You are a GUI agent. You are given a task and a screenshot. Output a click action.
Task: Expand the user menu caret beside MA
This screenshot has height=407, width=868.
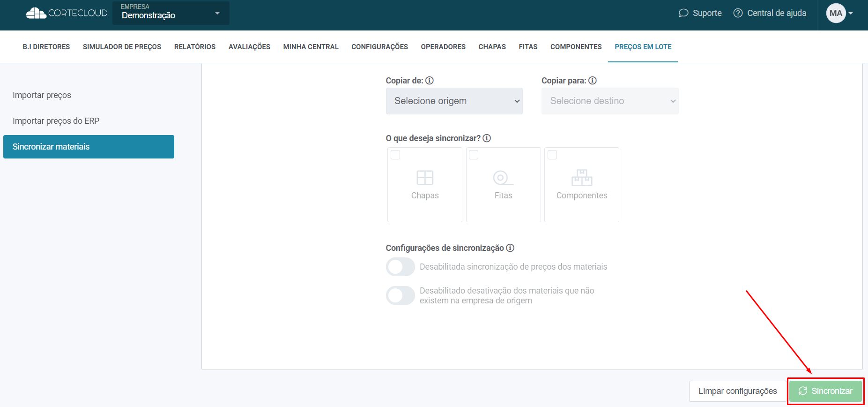tap(851, 13)
